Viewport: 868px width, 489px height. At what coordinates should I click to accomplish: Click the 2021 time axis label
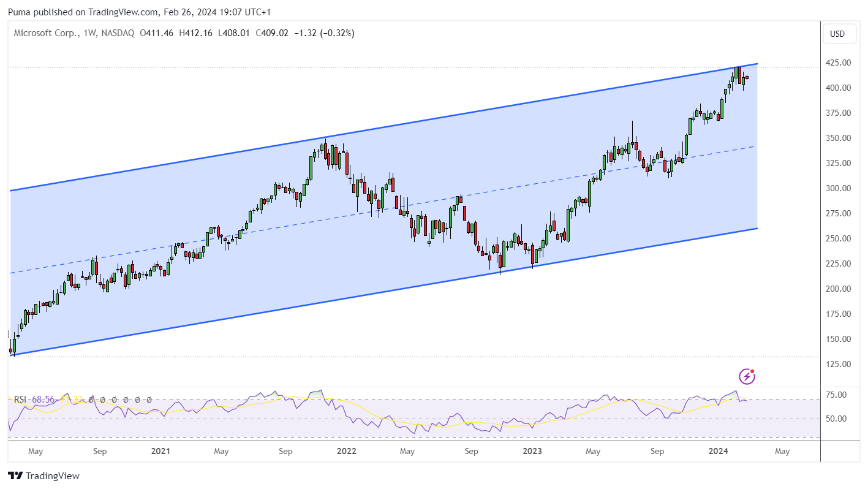(160, 452)
